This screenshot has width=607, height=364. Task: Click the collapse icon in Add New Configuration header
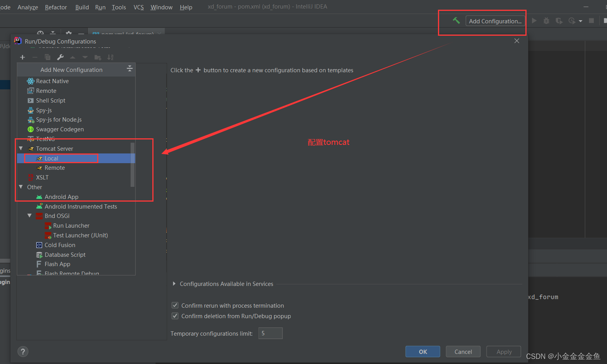pyautogui.click(x=130, y=69)
